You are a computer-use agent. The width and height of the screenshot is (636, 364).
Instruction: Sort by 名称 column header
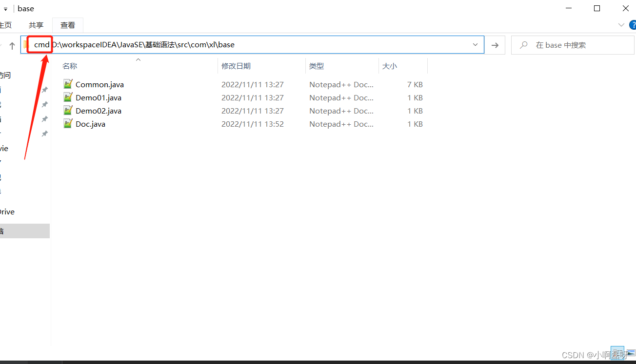(70, 66)
